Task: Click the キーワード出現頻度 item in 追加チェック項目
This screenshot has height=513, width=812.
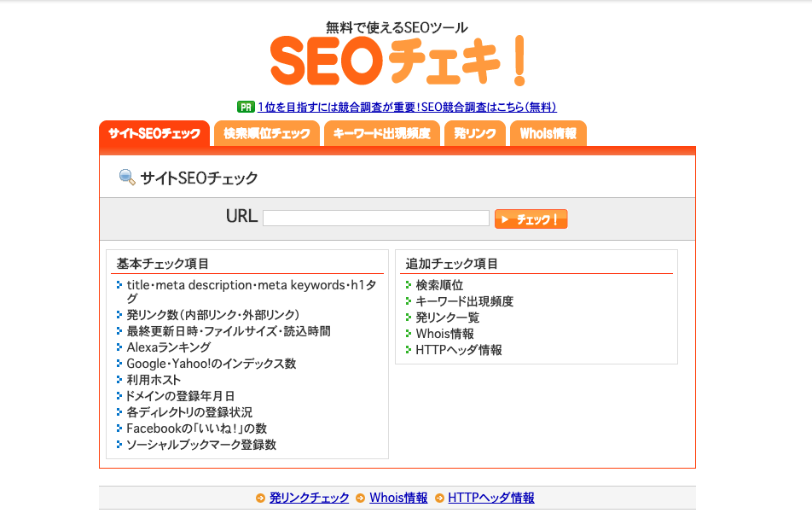Action: click(464, 301)
